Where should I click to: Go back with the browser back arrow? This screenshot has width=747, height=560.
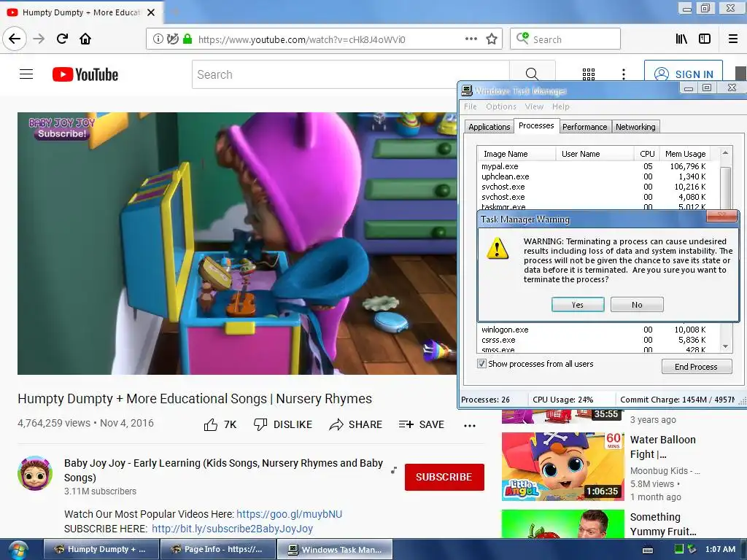coord(15,39)
